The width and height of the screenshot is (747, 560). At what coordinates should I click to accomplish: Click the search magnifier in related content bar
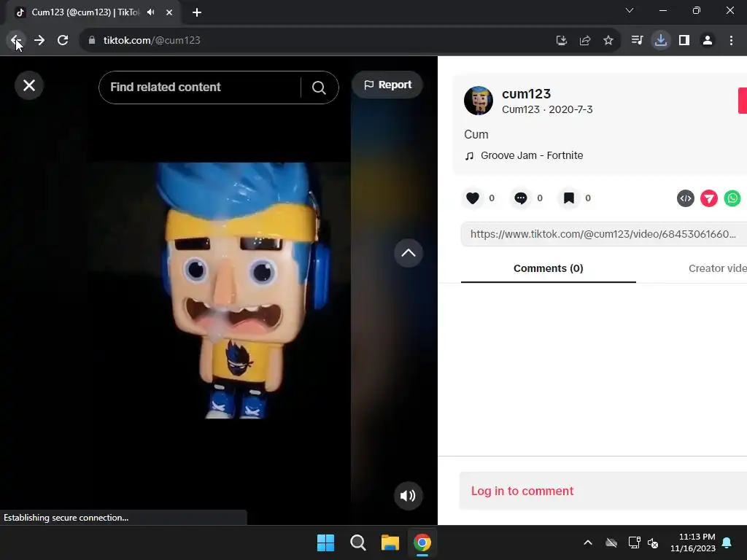coord(319,87)
